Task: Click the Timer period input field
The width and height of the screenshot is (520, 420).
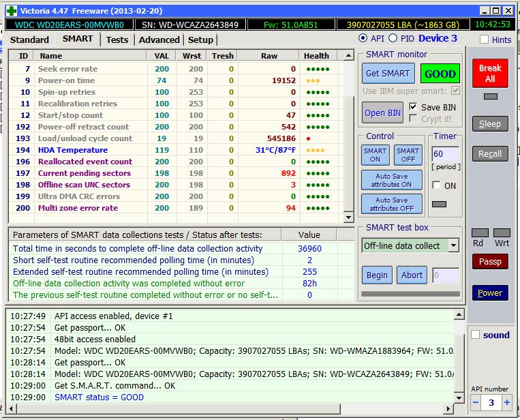Action: point(446,154)
